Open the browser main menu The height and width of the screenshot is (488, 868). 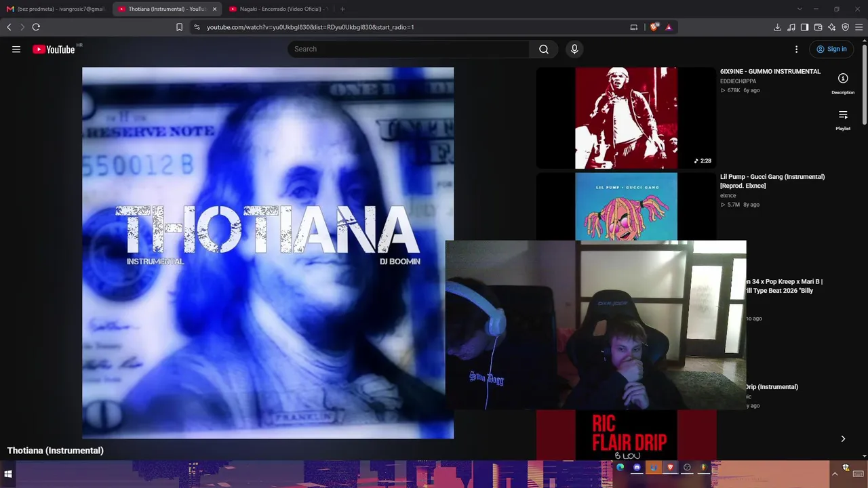(859, 27)
